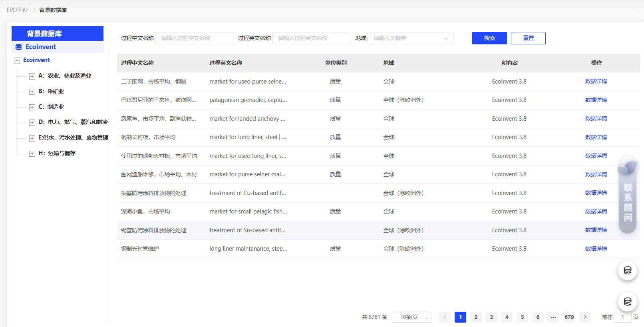Viewport: 644px width, 327px height.
Task: Click EPD平台 breadcrumb link
Action: pyautogui.click(x=17, y=10)
